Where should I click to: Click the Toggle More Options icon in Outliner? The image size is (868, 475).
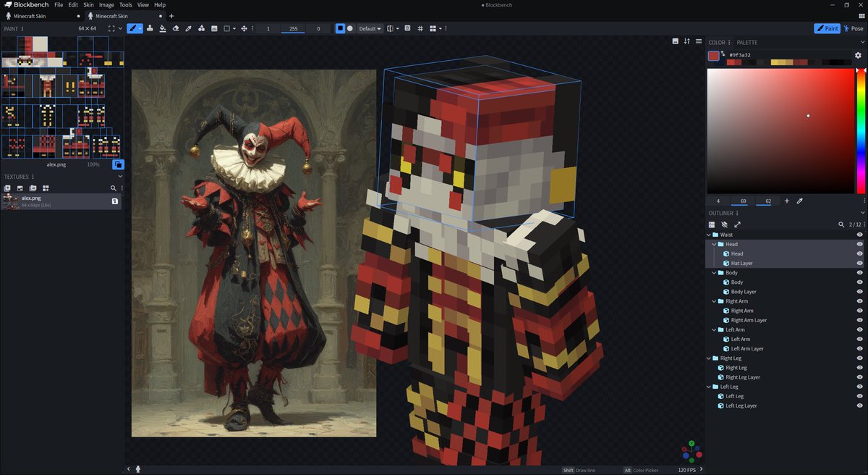point(712,224)
